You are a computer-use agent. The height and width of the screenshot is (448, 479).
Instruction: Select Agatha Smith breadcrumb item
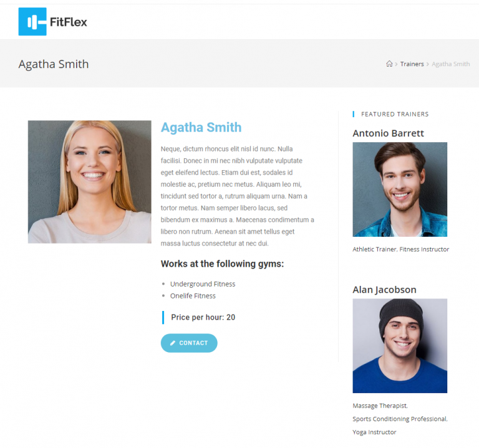pos(450,64)
